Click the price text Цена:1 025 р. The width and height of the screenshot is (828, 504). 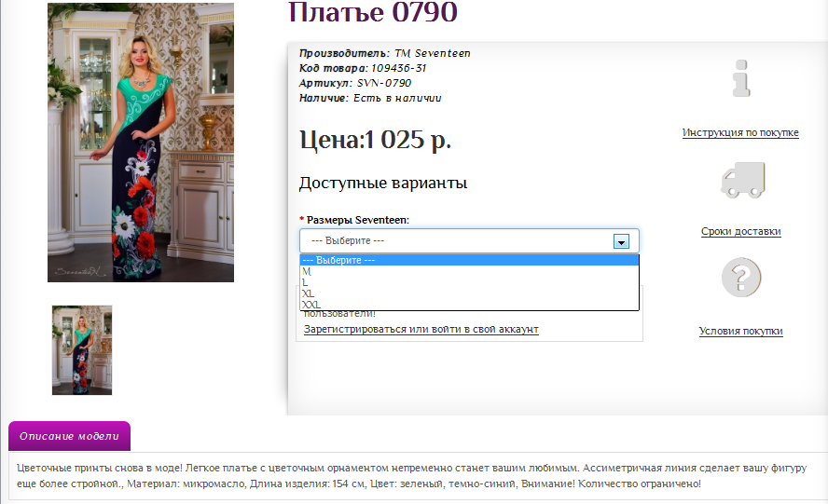(x=376, y=141)
